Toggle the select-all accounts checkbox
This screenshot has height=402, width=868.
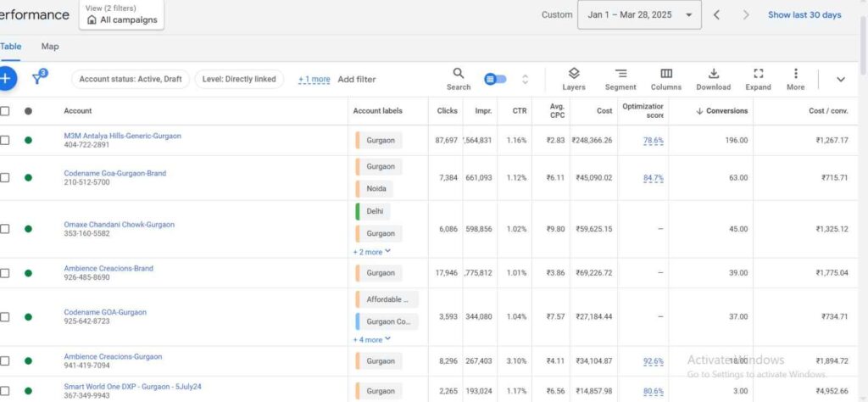pos(4,111)
